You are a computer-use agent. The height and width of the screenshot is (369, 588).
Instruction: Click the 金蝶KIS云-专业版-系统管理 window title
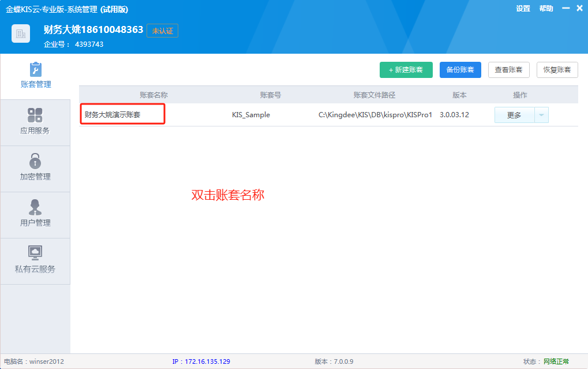[x=67, y=9]
